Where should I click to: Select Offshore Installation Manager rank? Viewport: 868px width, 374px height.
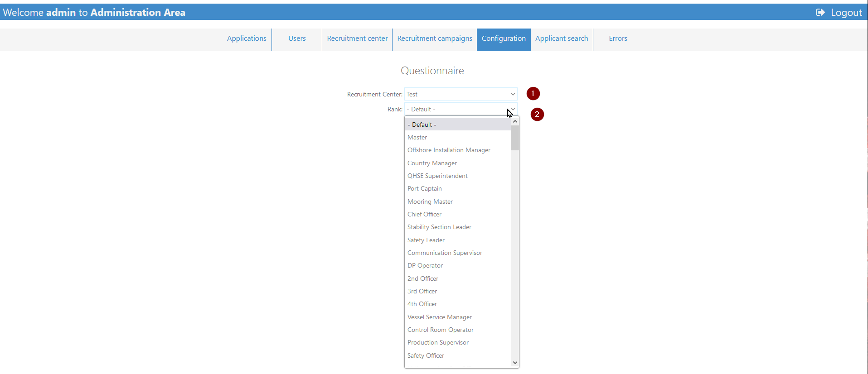click(458, 150)
